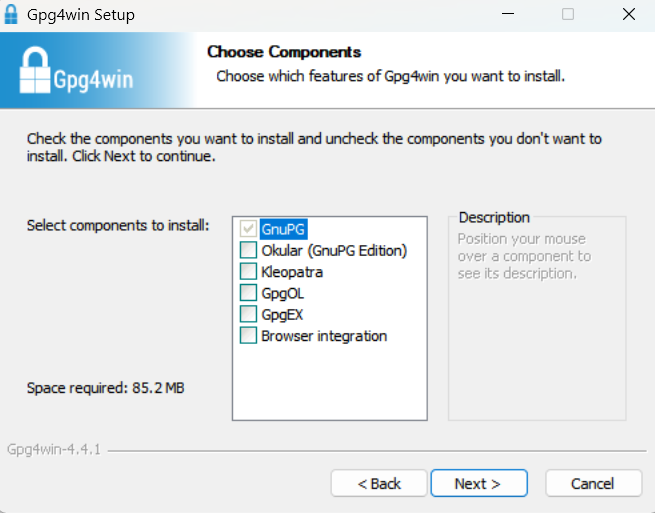Enable the GpgOL component checkbox
This screenshot has height=513, width=655.
[x=248, y=293]
